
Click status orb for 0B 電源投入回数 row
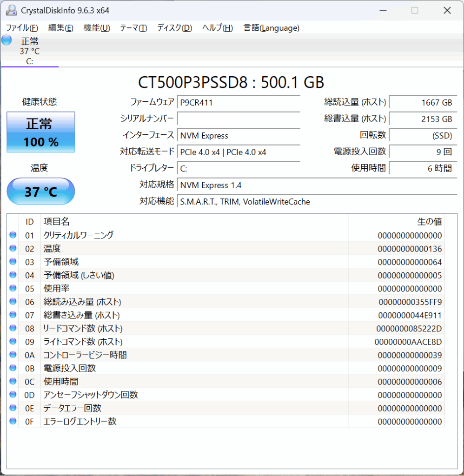13,368
